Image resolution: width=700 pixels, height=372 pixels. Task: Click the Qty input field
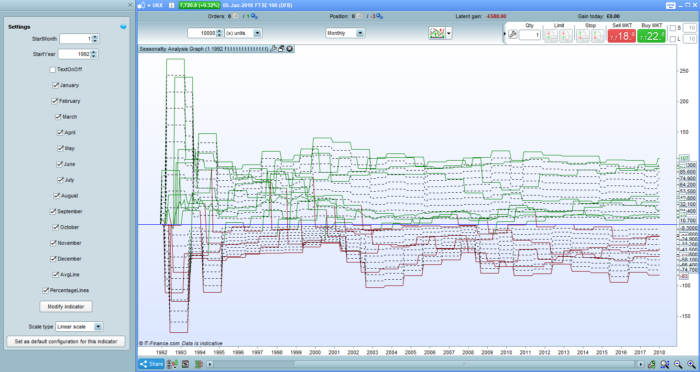point(530,35)
